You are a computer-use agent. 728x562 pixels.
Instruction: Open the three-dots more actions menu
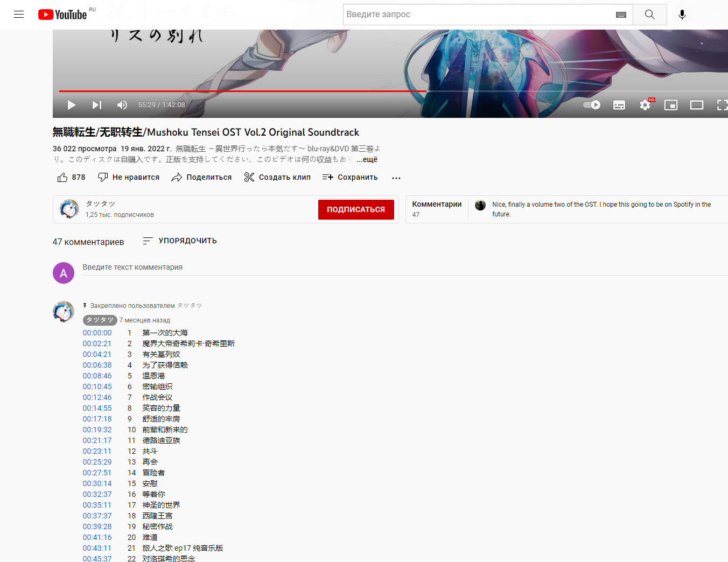pos(396,178)
